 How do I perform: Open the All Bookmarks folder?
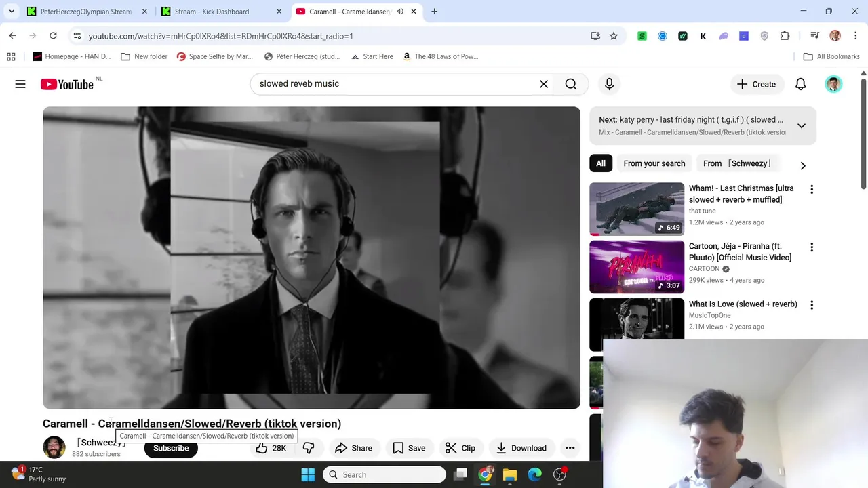click(831, 56)
